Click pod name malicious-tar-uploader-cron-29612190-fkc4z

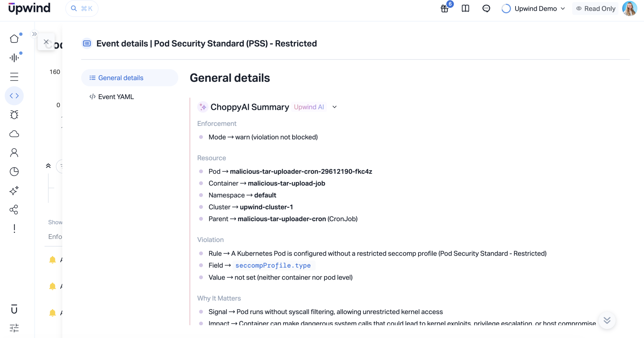pyautogui.click(x=301, y=172)
